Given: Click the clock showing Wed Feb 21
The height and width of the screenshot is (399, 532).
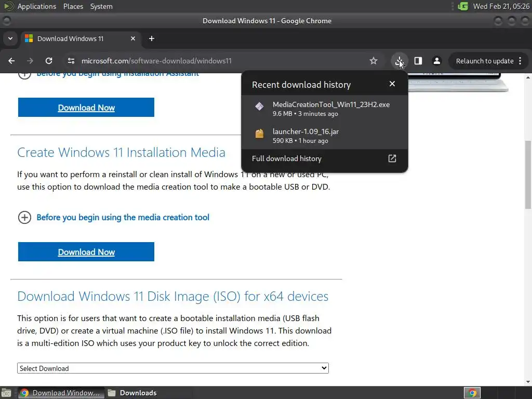Looking at the screenshot, I should click(501, 6).
